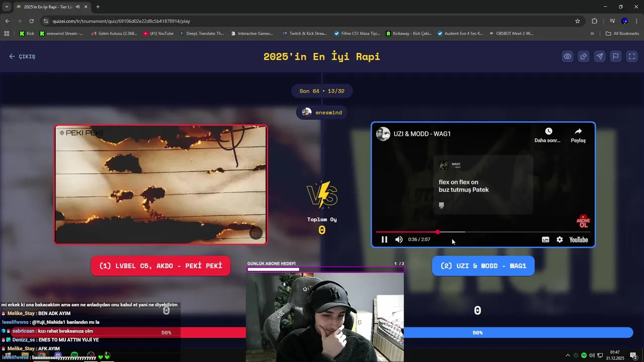Image resolution: width=644 pixels, height=362 pixels.
Task: View site information icon in address bar
Action: pyautogui.click(x=46, y=21)
